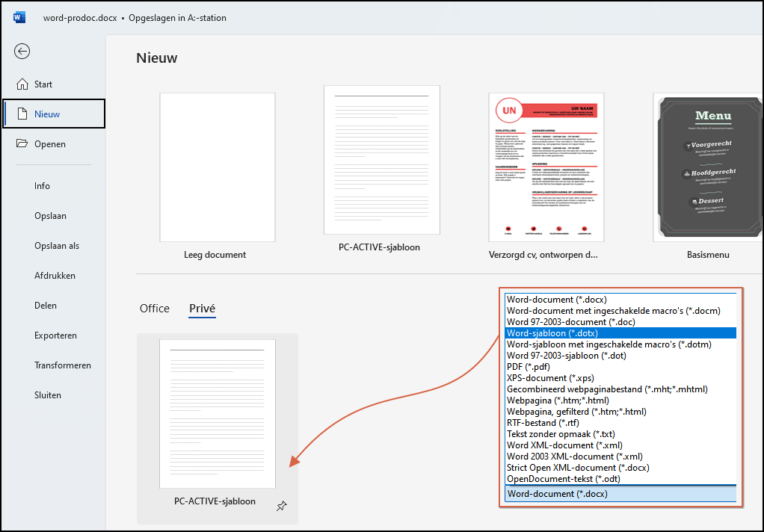The image size is (764, 532).
Task: Click the Start home icon
Action: tap(22, 84)
